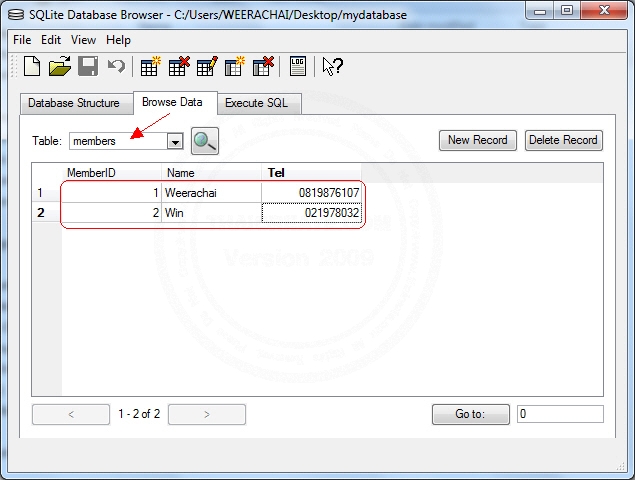Click the Modify Table pencil icon

point(207,66)
